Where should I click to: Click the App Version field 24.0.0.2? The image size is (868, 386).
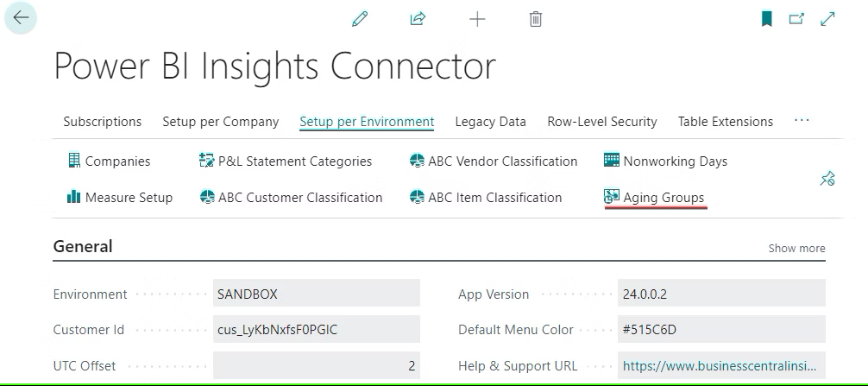[721, 294]
